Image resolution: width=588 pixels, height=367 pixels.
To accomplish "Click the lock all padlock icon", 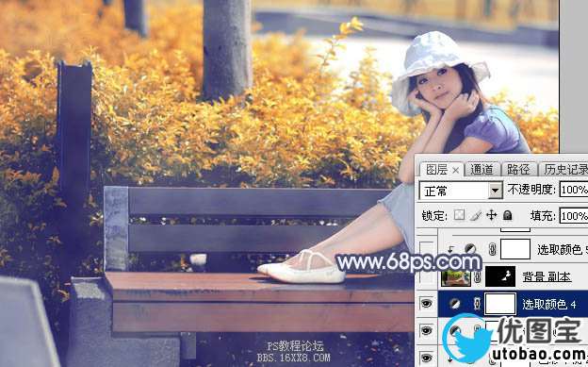I will click(x=507, y=215).
